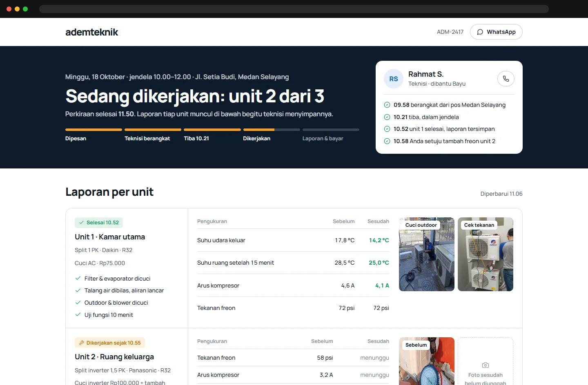Click the Unit 2 · Ruang keluarga heading

[x=114, y=357]
